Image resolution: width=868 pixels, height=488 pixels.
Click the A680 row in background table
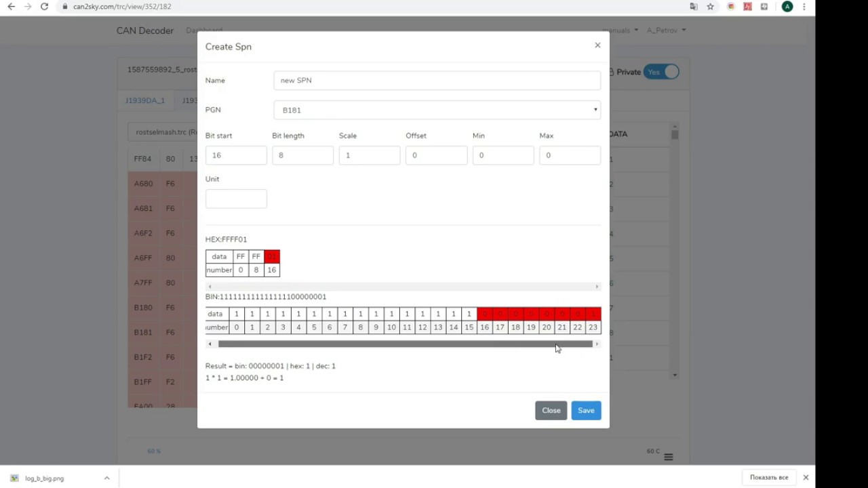point(163,184)
